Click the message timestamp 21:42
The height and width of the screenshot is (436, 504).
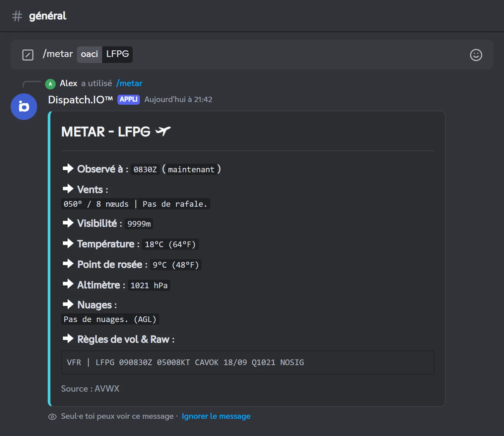click(178, 99)
